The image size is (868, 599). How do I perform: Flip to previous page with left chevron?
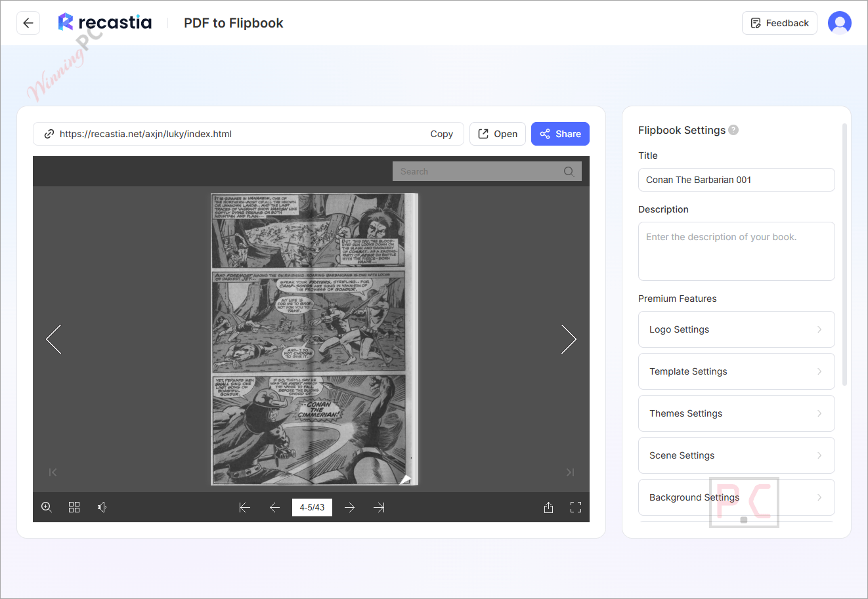(54, 339)
